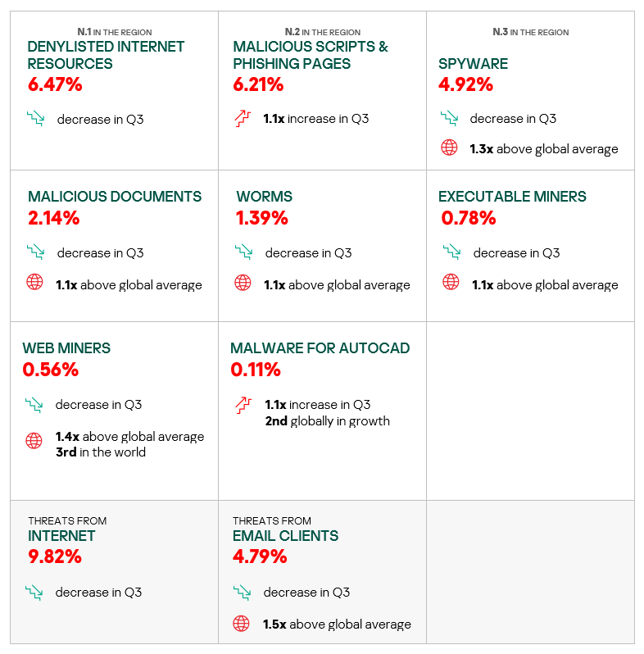This screenshot has width=644, height=654.
Task: Click the globe icon under Email Clients
Action: point(241,624)
